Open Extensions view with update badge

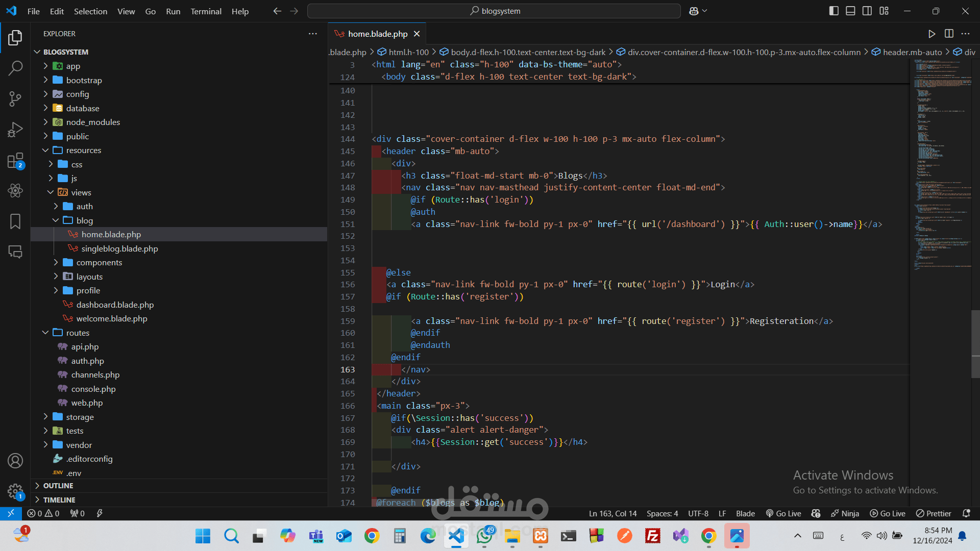pos(15,161)
